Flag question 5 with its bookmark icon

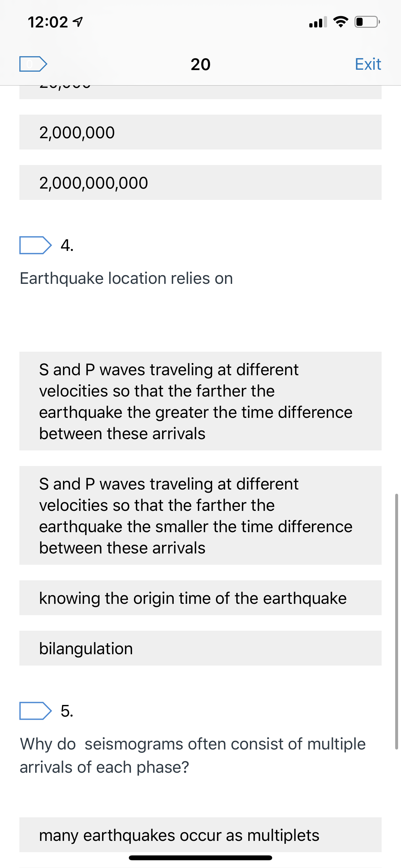(36, 711)
